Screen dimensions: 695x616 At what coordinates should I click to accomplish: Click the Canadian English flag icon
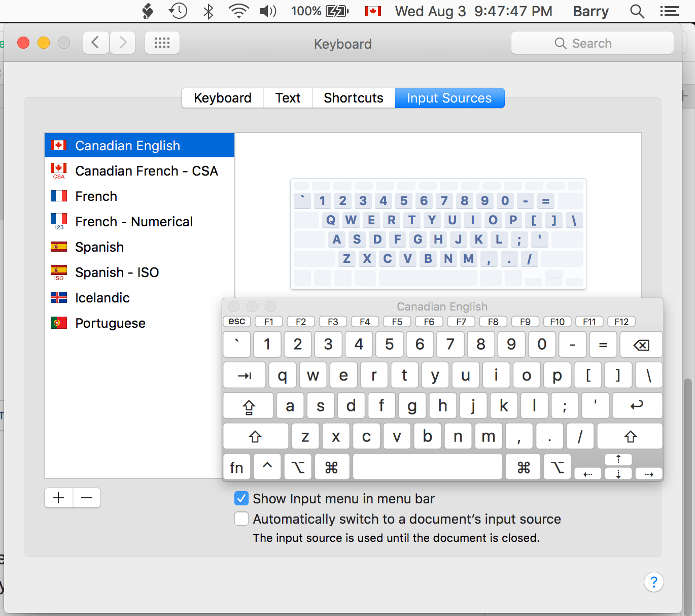[x=58, y=145]
